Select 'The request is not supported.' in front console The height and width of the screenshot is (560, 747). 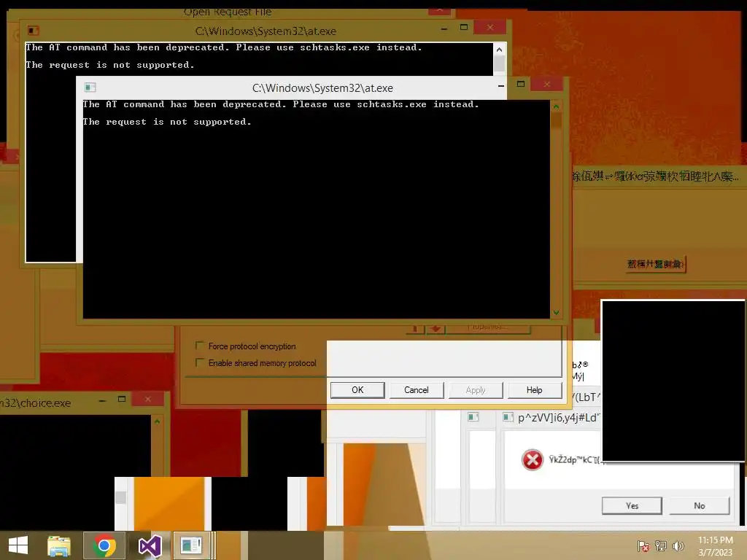[167, 122]
